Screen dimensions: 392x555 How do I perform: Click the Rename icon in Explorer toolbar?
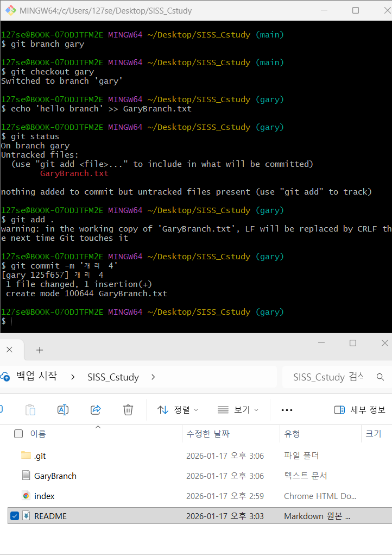click(x=63, y=410)
